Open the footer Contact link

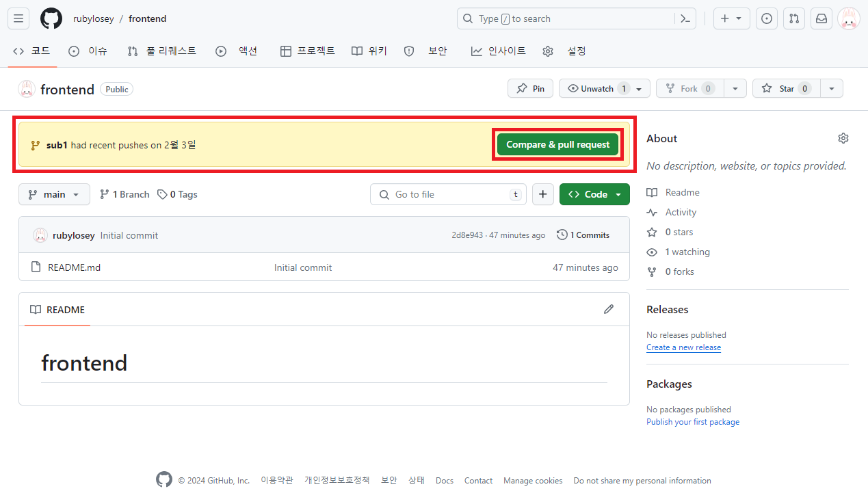tap(478, 481)
